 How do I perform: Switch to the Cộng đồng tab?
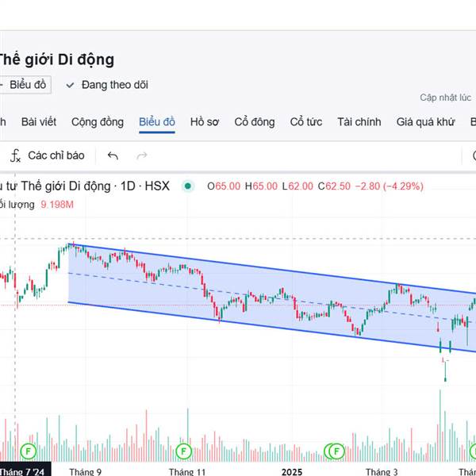pos(98,122)
